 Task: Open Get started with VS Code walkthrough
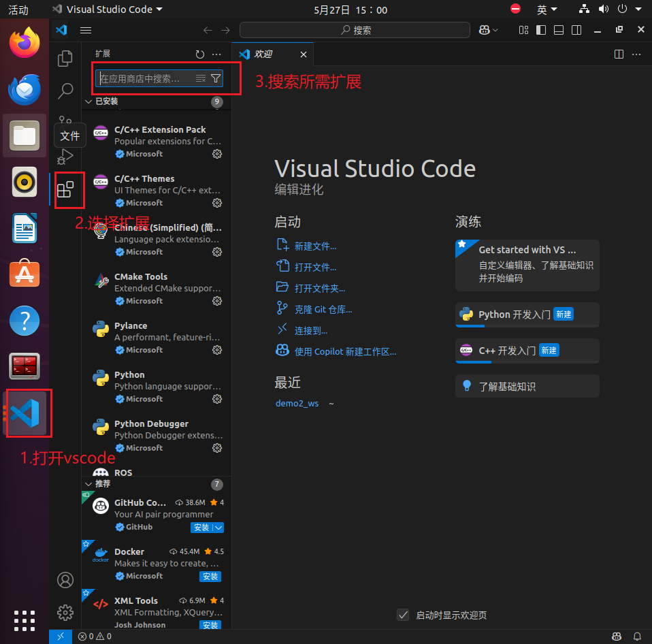(527, 265)
